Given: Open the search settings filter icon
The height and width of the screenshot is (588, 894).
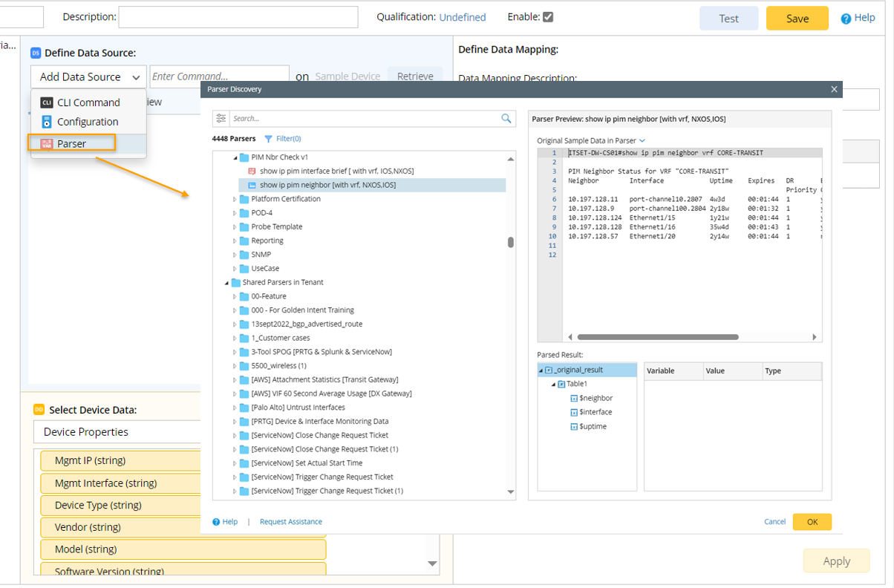Looking at the screenshot, I should pos(221,118).
